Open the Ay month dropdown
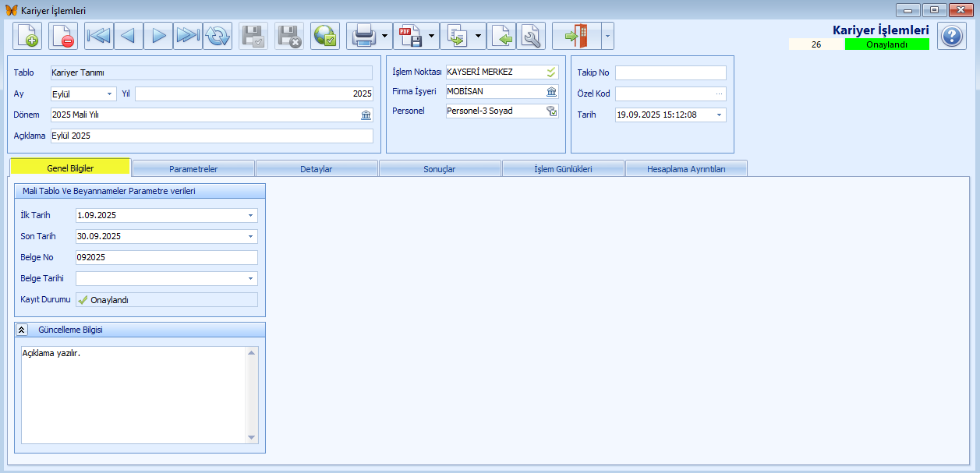Viewport: 980px width, 473px height. 109,94
